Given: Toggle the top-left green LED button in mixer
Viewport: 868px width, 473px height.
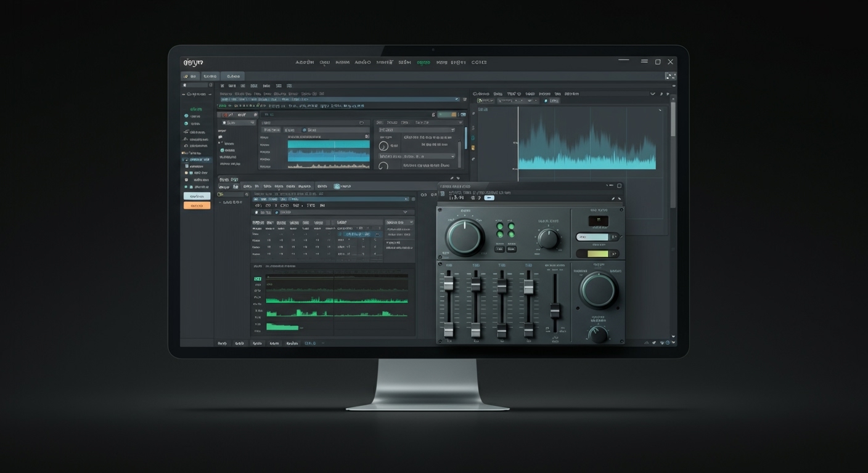Looking at the screenshot, I should point(500,227).
